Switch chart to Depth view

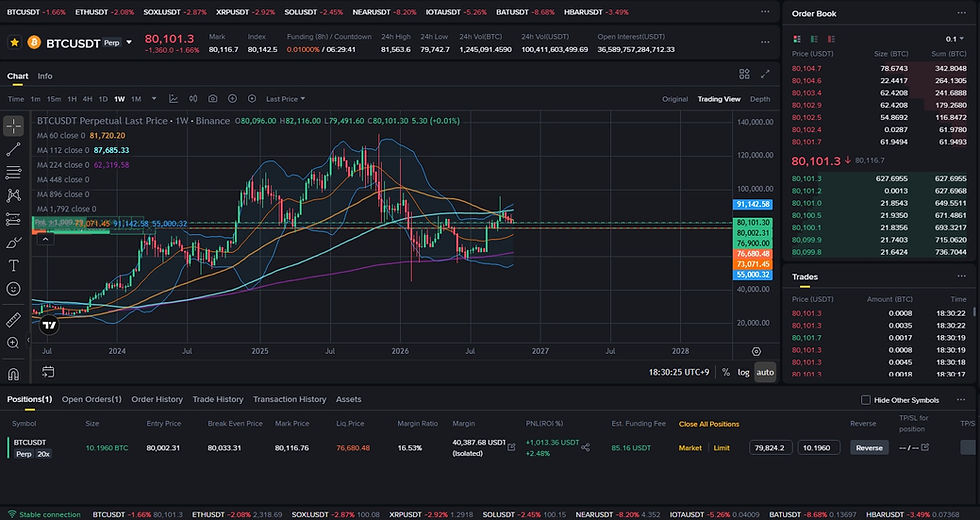pos(760,99)
